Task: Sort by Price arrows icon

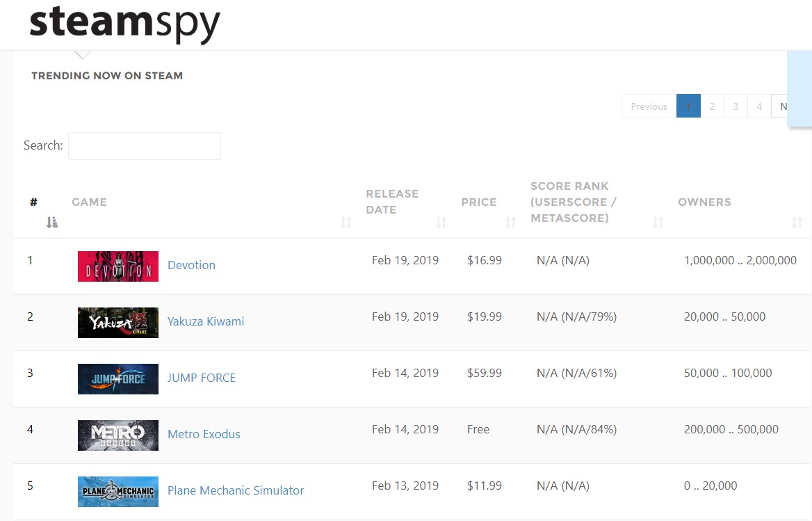Action: coord(511,223)
